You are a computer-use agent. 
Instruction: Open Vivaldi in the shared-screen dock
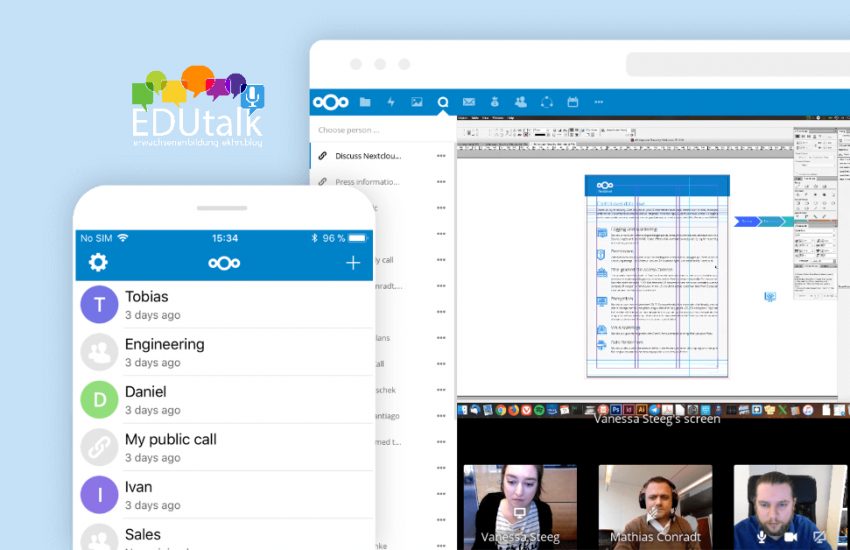tap(526, 410)
